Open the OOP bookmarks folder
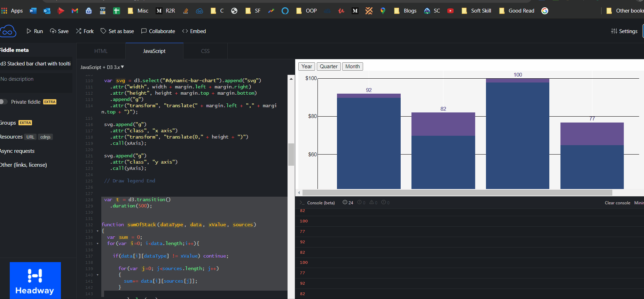 [x=306, y=11]
